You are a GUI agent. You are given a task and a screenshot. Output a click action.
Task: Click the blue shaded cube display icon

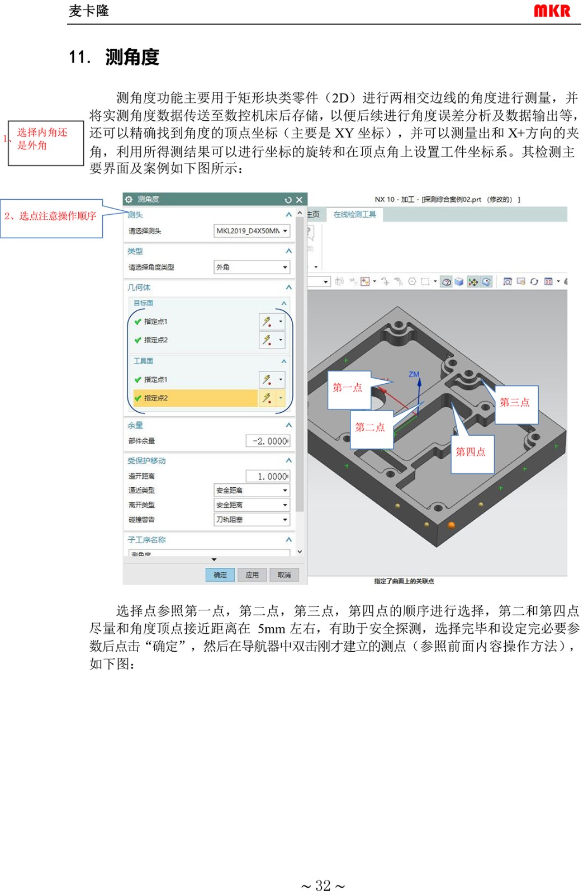coord(459,282)
